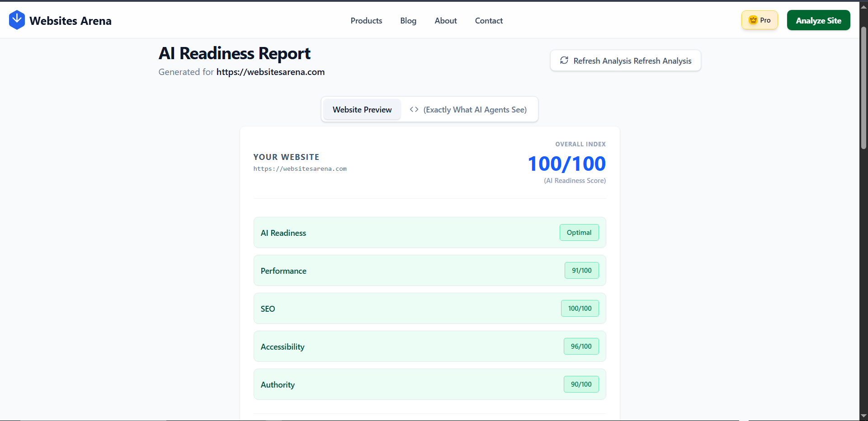The image size is (868, 421).
Task: Select the Optimal badge next to AI Readiness
Action: pos(579,232)
